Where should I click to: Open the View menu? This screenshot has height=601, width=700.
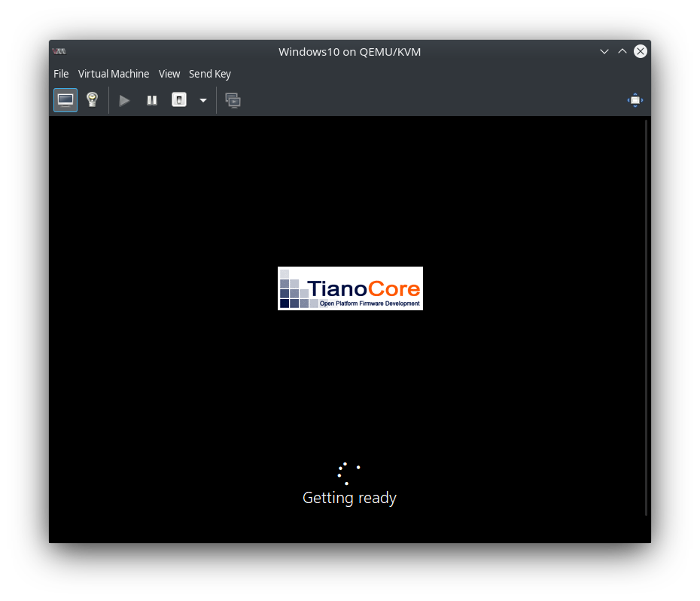169,74
